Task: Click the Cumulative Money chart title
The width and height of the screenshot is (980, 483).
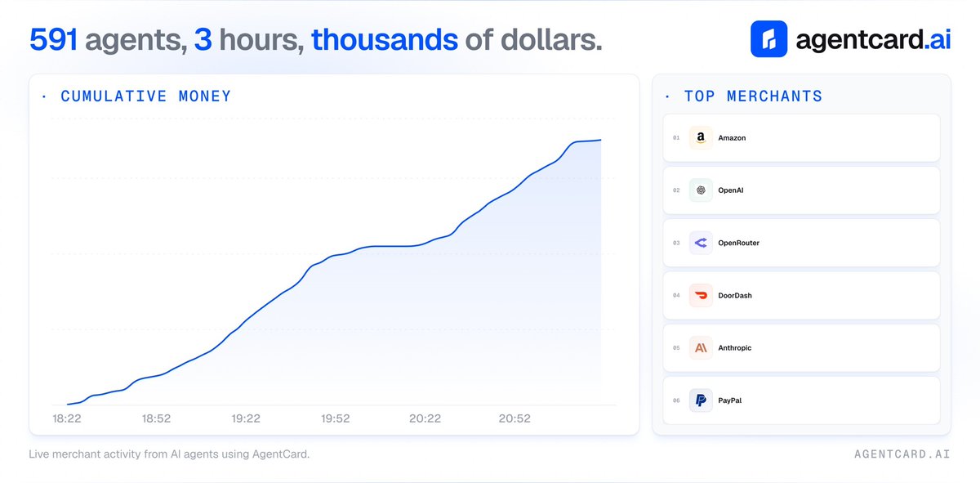Action: (x=145, y=96)
